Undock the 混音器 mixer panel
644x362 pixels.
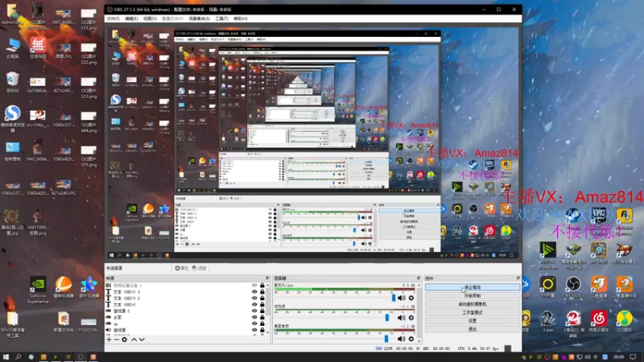click(418, 278)
